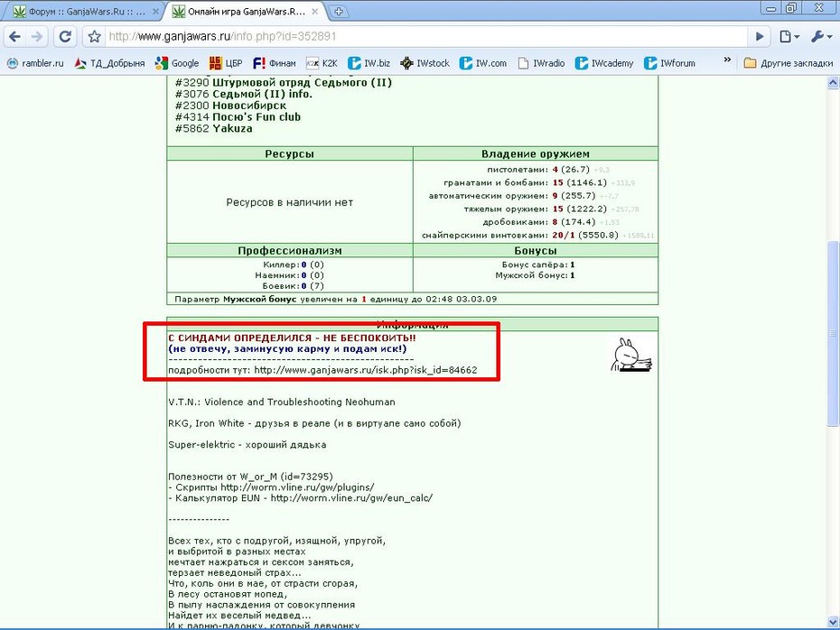This screenshot has height=630, width=840.
Task: Select the Онлайн игра GanjaWars.Ru tab
Action: (246, 11)
